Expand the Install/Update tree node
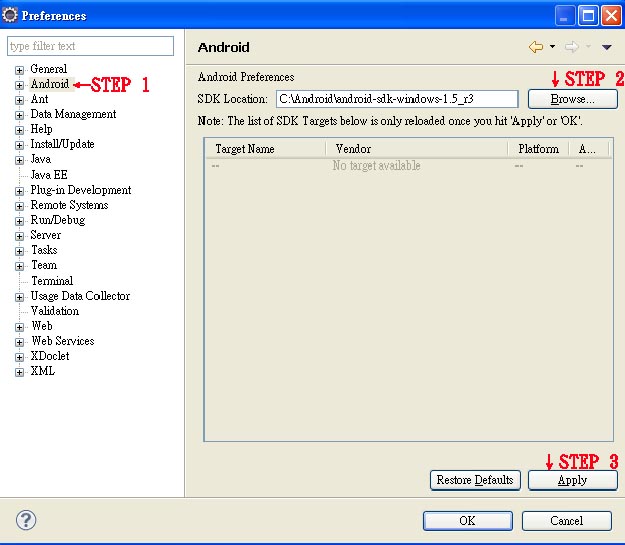Screen dimensions: 625x545 point(19,145)
